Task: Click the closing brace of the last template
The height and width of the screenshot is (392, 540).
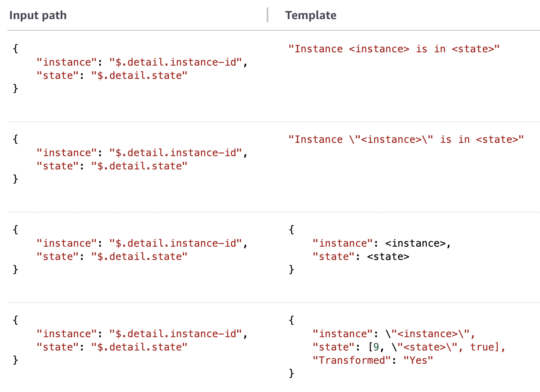Action: 292,373
